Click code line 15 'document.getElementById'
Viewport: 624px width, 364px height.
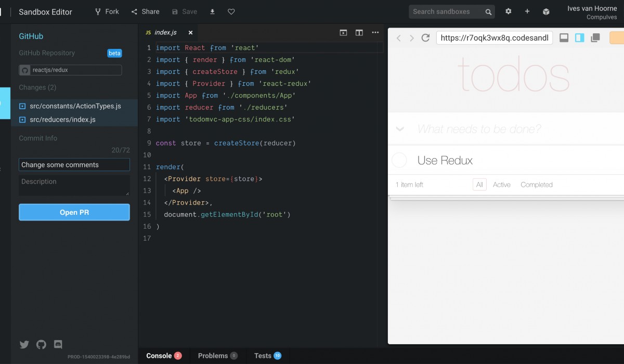(x=227, y=214)
